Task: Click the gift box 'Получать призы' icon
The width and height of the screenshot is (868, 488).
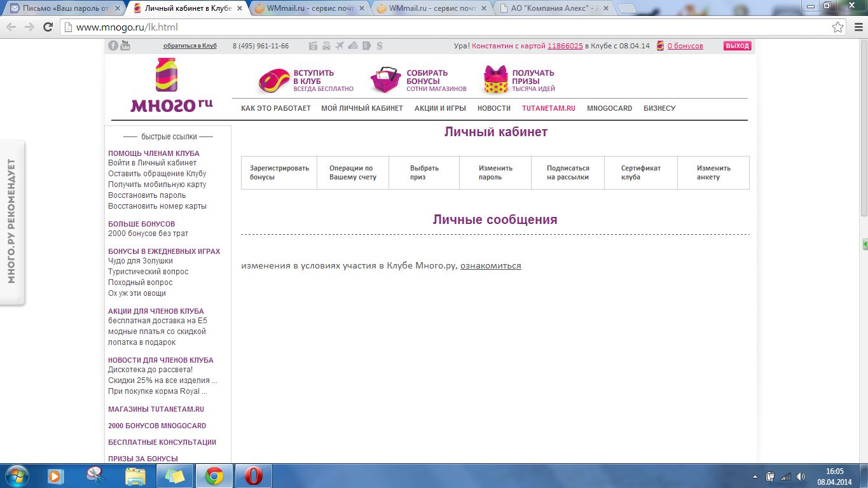Action: tap(495, 80)
